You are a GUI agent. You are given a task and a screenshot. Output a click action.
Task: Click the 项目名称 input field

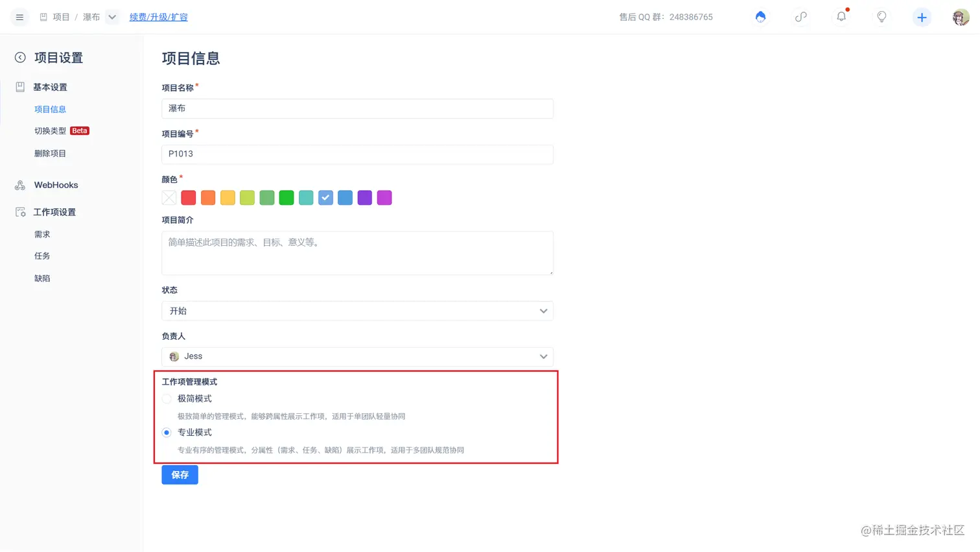coord(357,108)
